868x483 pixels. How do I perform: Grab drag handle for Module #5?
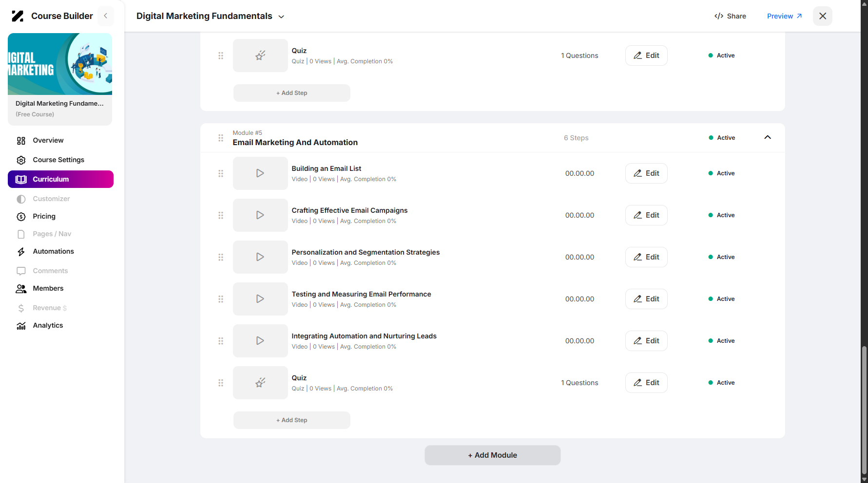click(x=221, y=138)
